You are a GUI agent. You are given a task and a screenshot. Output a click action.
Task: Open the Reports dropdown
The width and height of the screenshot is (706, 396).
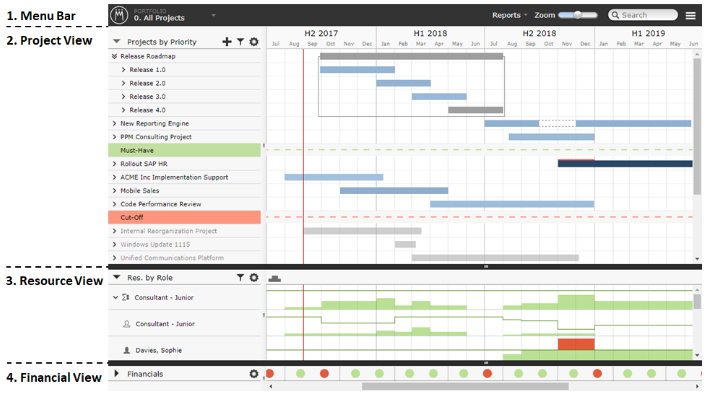509,15
